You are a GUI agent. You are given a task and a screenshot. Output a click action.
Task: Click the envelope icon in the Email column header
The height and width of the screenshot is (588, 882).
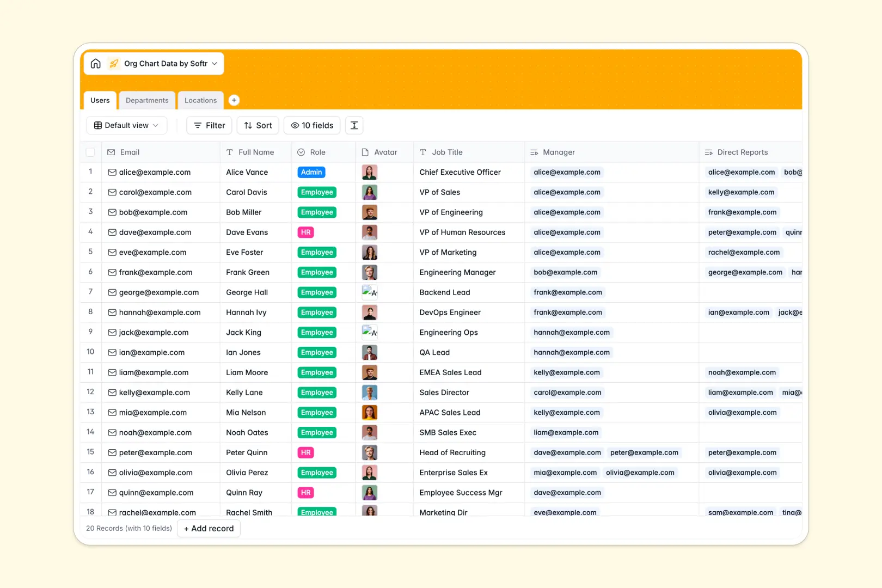coord(111,152)
